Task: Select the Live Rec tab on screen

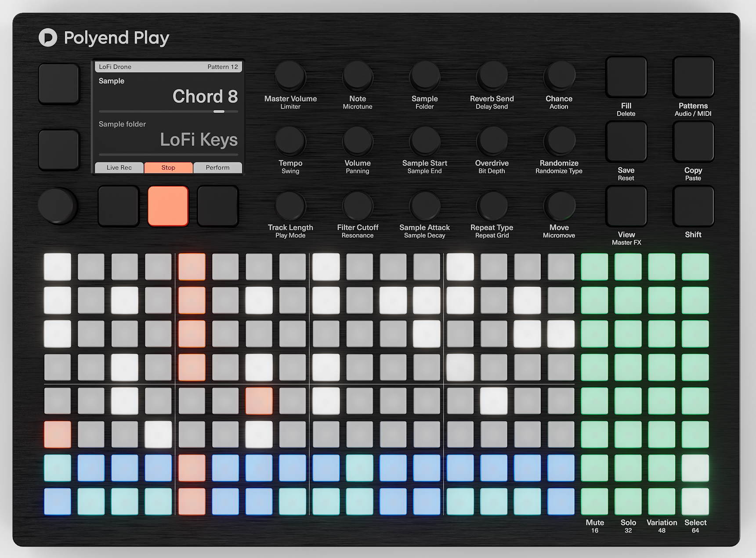Action: coord(119,168)
